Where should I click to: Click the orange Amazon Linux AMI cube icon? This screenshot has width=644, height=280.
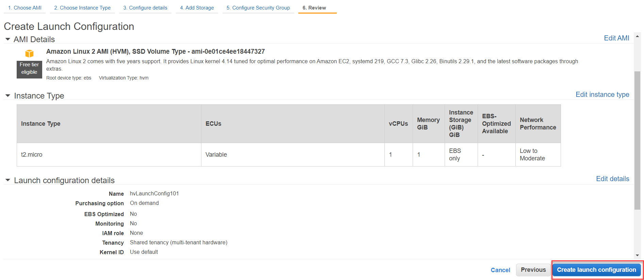click(30, 54)
